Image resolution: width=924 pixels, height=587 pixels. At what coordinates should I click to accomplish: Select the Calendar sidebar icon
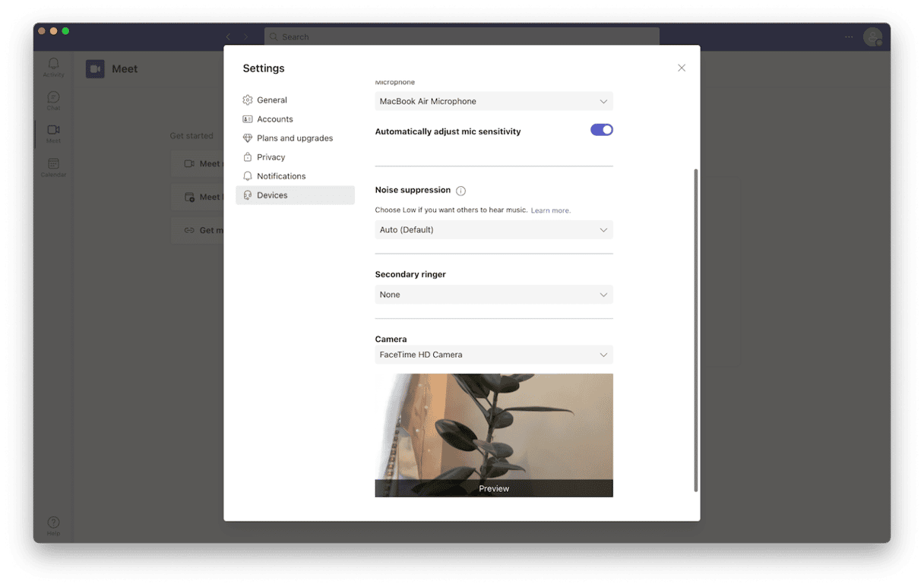53,167
